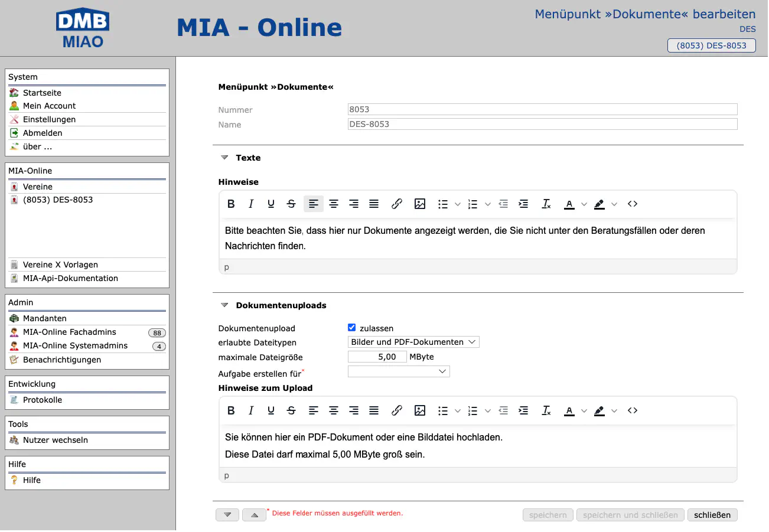The image size is (769, 532).
Task: Collapse the Texte section
Action: 224,158
